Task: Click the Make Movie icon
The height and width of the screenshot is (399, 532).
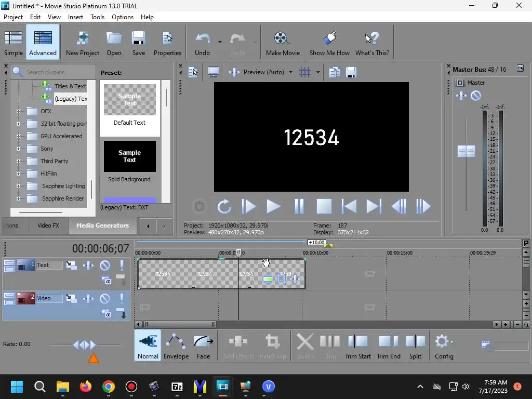Action: (x=283, y=43)
